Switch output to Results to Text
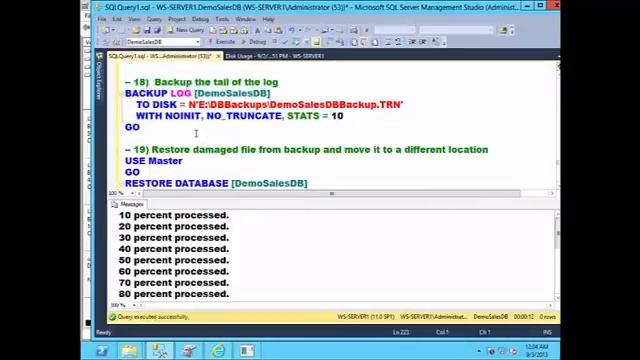Screen dimensions: 640x360 (x=354, y=42)
